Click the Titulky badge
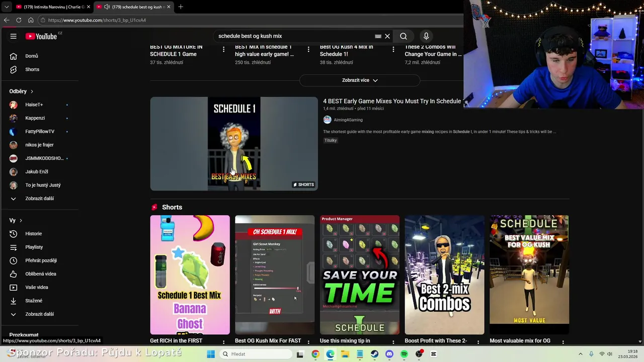Image resolution: width=644 pixels, height=362 pixels. [x=331, y=140]
